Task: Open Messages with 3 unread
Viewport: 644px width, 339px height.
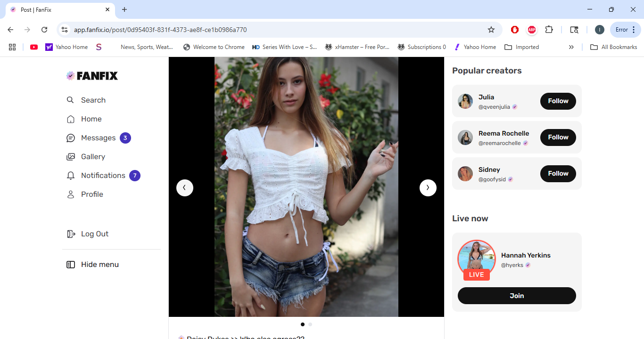Action: [98, 138]
